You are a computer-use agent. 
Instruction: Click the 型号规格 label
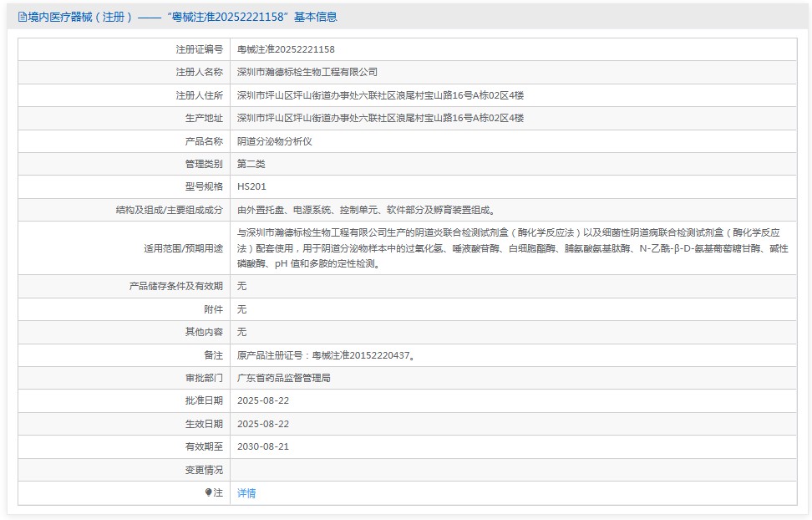(204, 186)
